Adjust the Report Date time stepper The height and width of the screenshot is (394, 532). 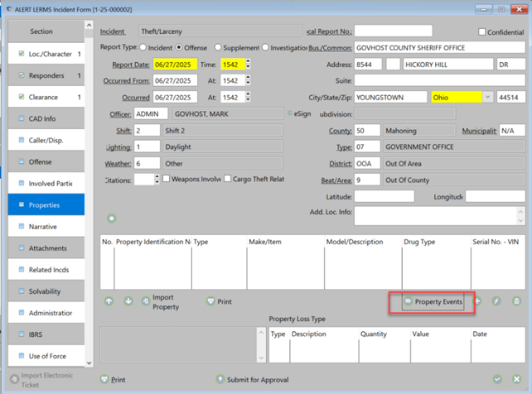tap(247, 64)
